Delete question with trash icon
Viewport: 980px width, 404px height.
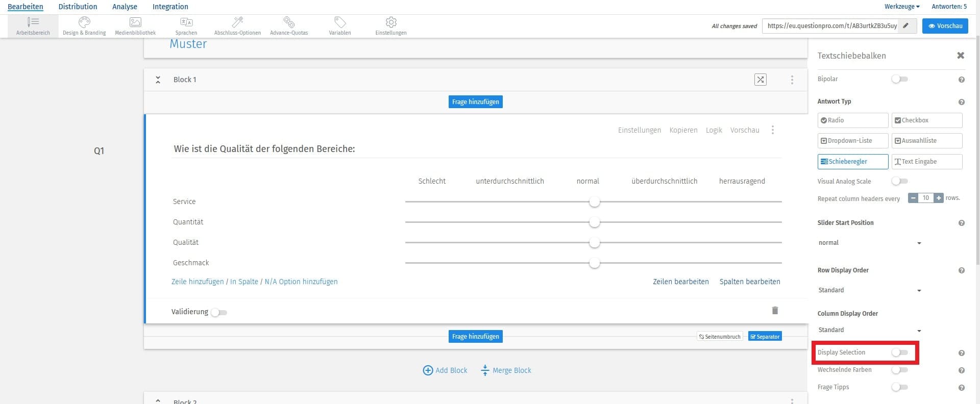pyautogui.click(x=775, y=311)
